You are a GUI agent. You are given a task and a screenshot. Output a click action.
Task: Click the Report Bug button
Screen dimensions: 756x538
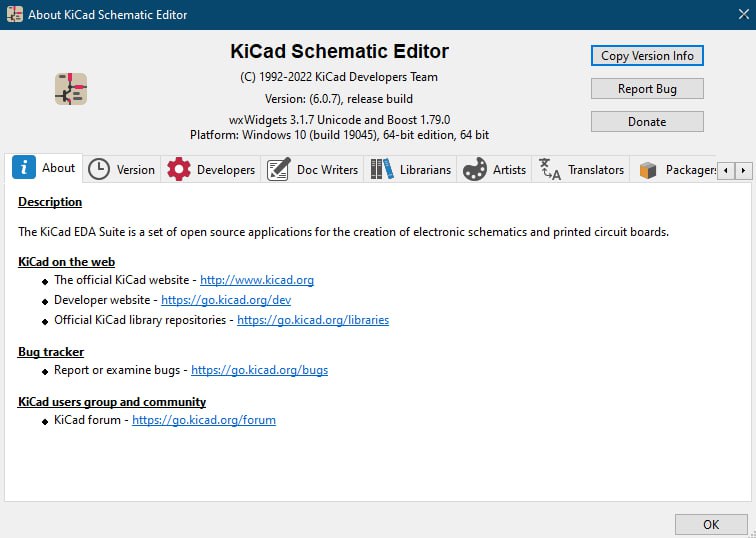(x=647, y=89)
